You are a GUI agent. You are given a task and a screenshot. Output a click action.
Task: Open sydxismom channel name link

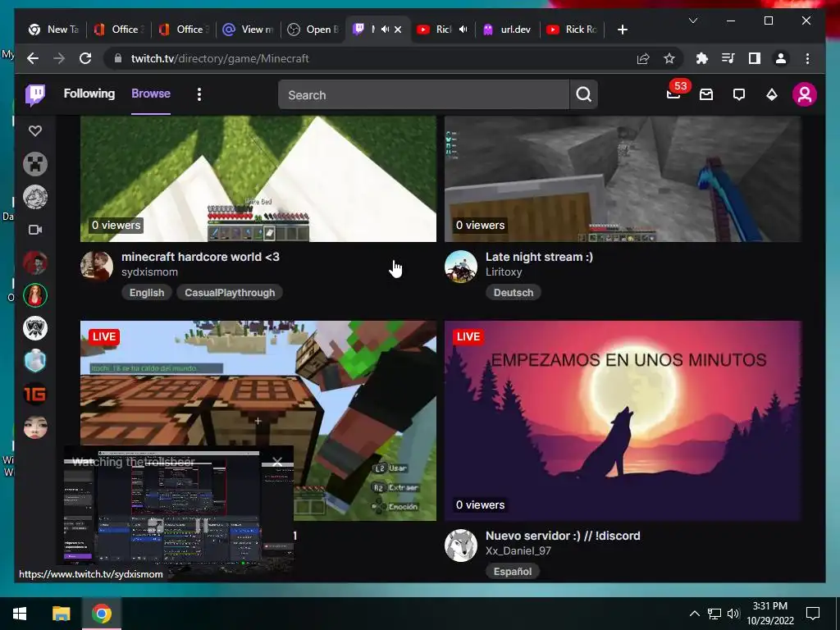149,272
